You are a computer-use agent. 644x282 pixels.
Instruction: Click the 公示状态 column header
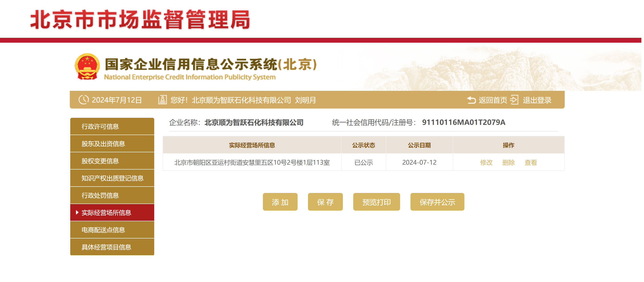363,145
